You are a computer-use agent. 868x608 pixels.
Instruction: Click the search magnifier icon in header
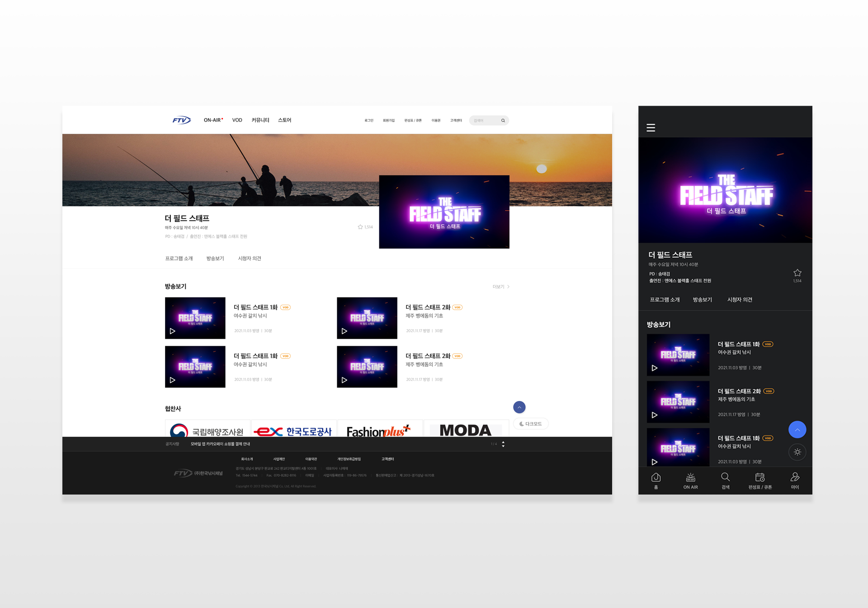[x=503, y=121]
